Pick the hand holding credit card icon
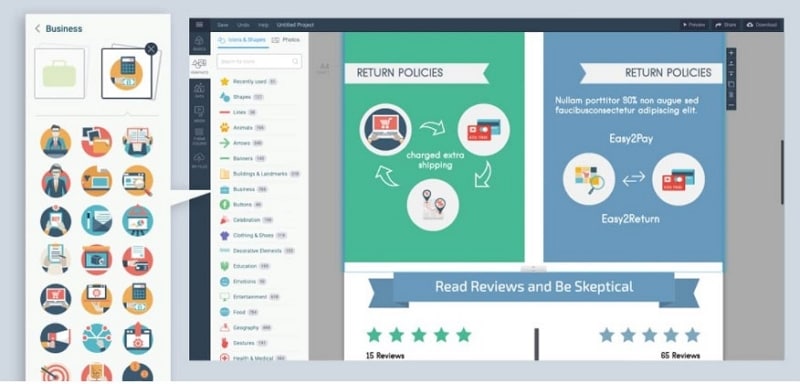The height and width of the screenshot is (384, 800). coord(138,260)
